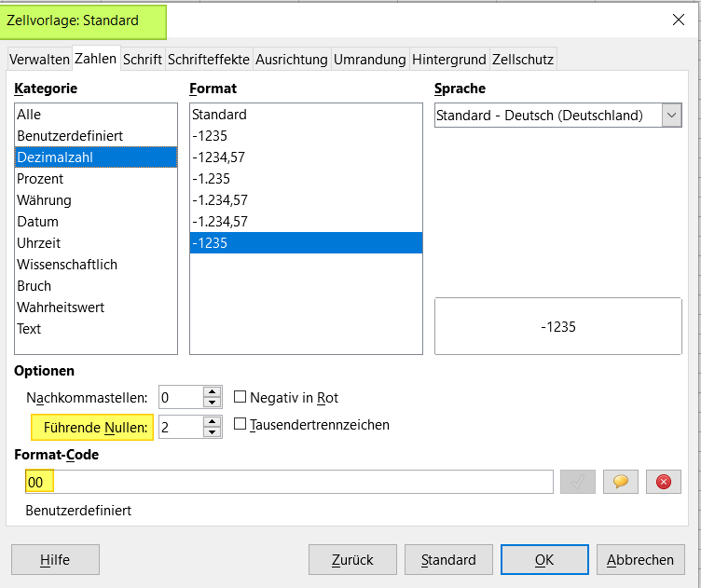Image resolution: width=701 pixels, height=588 pixels.
Task: Open the Umrandung tab
Action: 370,60
